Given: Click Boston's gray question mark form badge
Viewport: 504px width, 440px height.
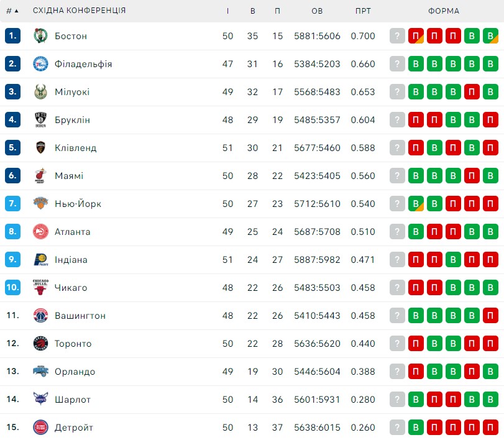Looking at the screenshot, I should pyautogui.click(x=397, y=35).
